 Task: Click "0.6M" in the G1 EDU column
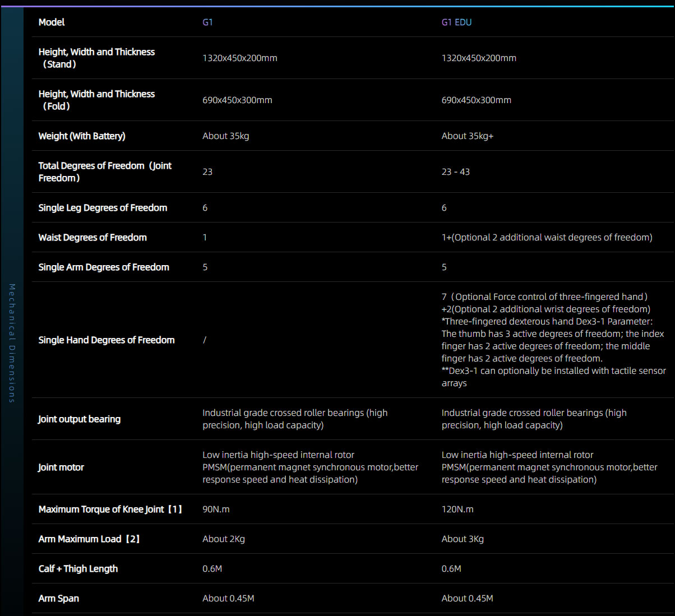(x=451, y=568)
